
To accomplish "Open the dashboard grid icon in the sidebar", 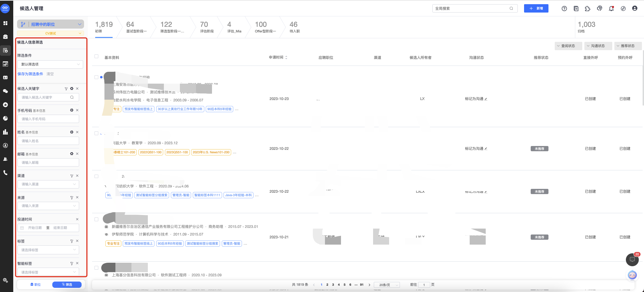I will pyautogui.click(x=5, y=23).
